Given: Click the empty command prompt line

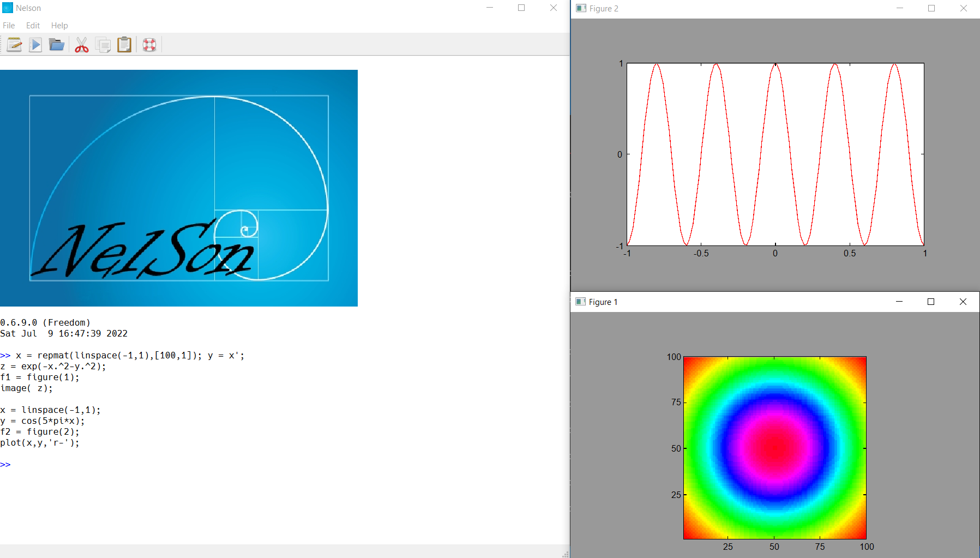Looking at the screenshot, I should point(284,465).
